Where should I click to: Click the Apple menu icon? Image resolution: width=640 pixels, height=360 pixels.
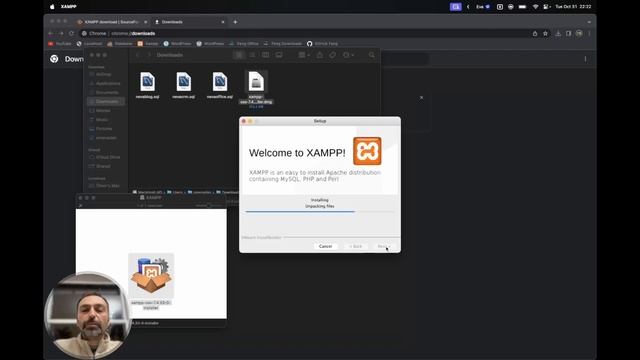tap(52, 7)
